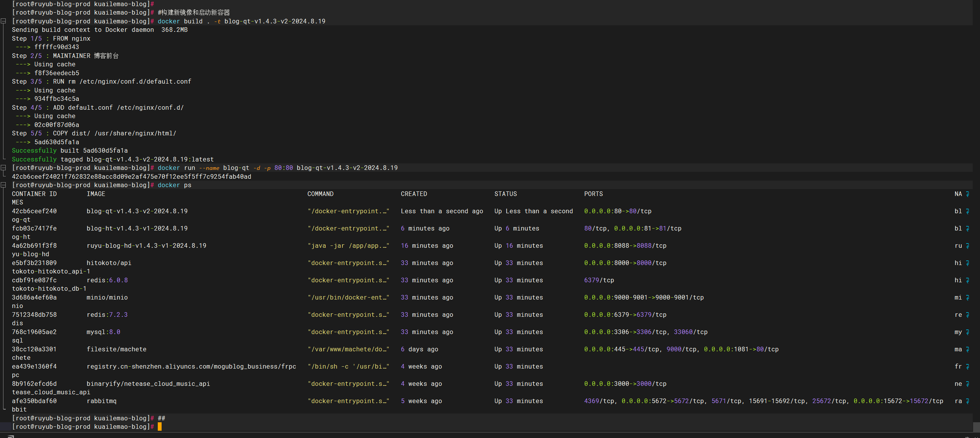Click line-wrap icon on the rabbitmq row
Image resolution: width=980 pixels, height=438 pixels.
967,401
